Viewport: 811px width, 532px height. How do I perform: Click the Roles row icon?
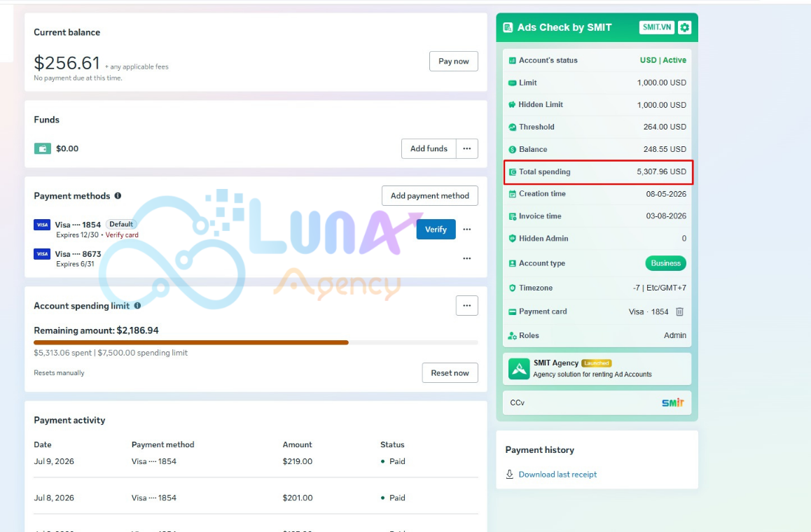pos(512,335)
